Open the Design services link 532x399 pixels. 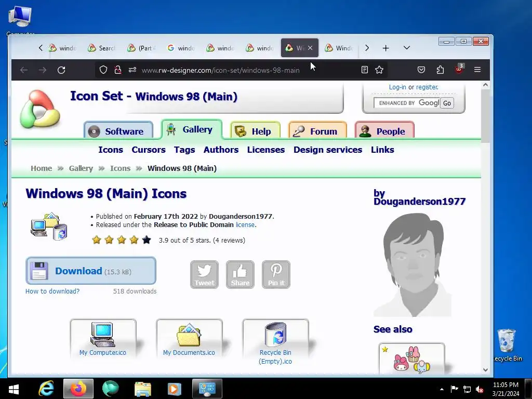(x=328, y=150)
